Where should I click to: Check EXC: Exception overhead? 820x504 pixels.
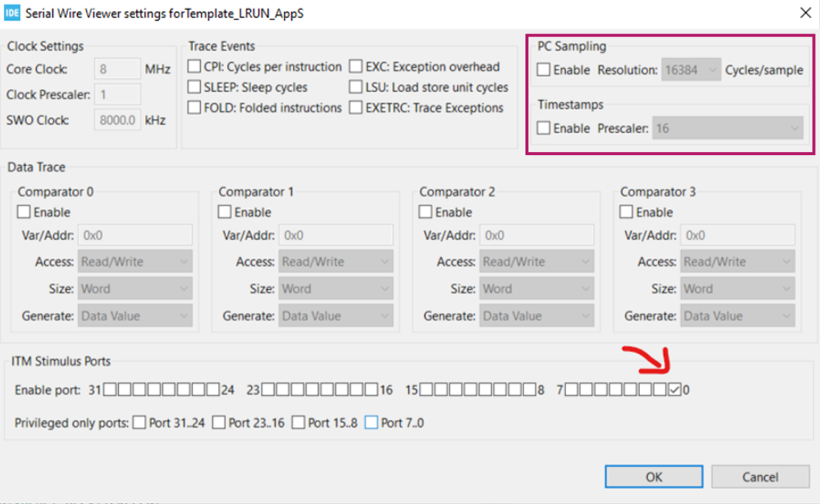tap(356, 66)
